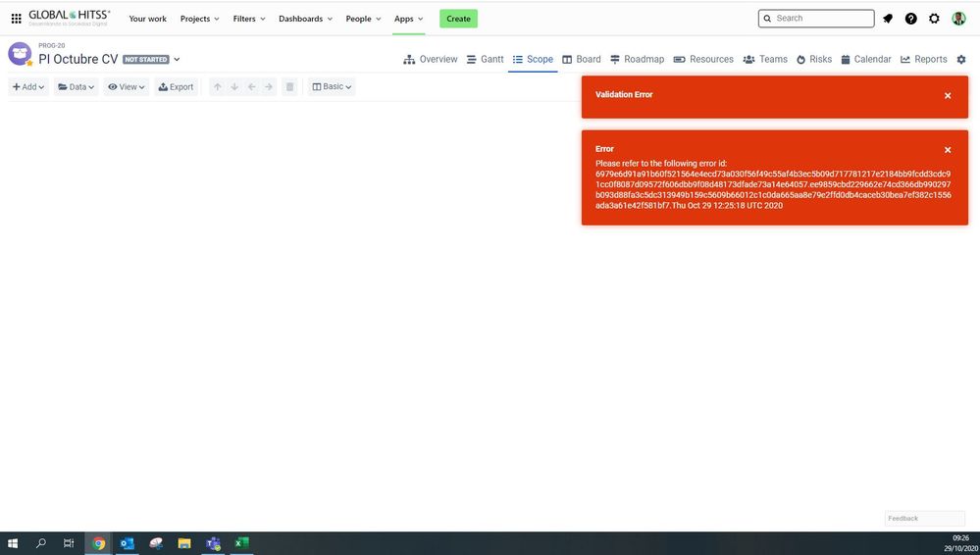Screen dimensions: 980x555
Task: Click into the Search field
Action: point(816,19)
